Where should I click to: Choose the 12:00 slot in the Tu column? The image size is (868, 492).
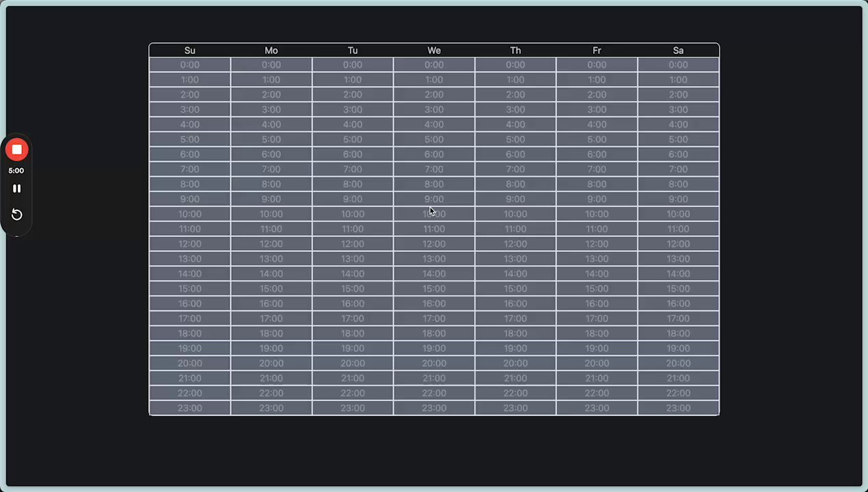click(353, 244)
